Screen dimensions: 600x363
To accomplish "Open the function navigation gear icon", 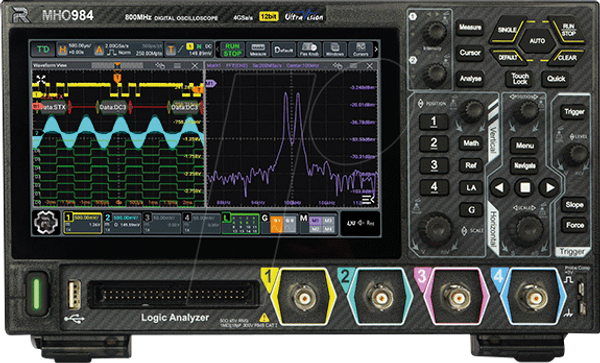I will (x=46, y=223).
